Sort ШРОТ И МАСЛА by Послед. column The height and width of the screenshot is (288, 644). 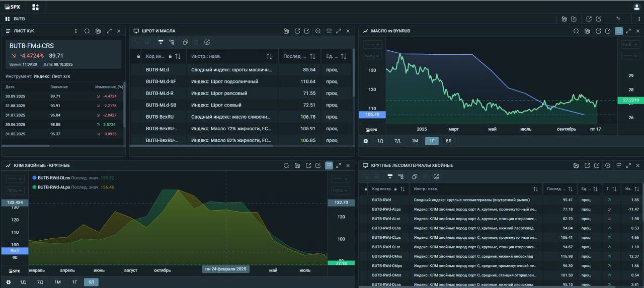click(x=312, y=56)
